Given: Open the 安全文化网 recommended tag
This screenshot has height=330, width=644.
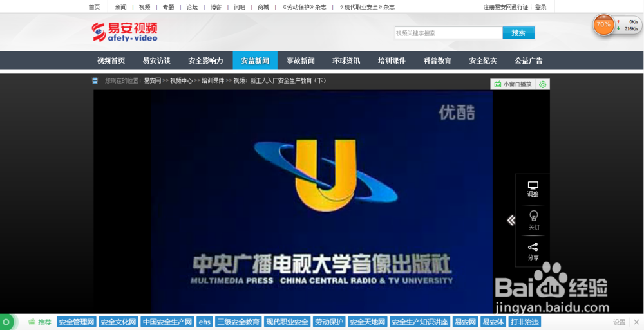Looking at the screenshot, I should click(118, 322).
